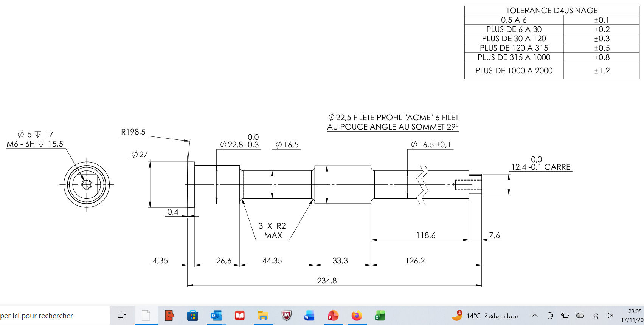Click the battery status tray icon
644x325 pixels.
click(565, 316)
